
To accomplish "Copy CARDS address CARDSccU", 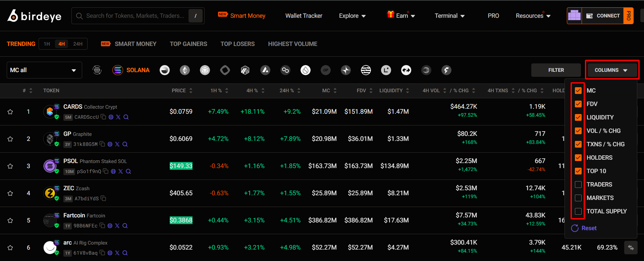I will coord(103,117).
